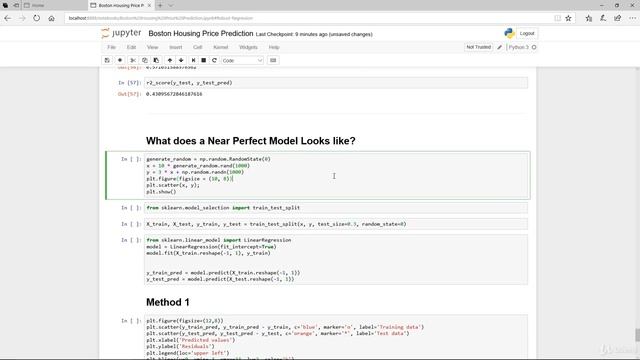This screenshot has height=360, width=640.
Task: Open the Help menu
Action: 274,47
